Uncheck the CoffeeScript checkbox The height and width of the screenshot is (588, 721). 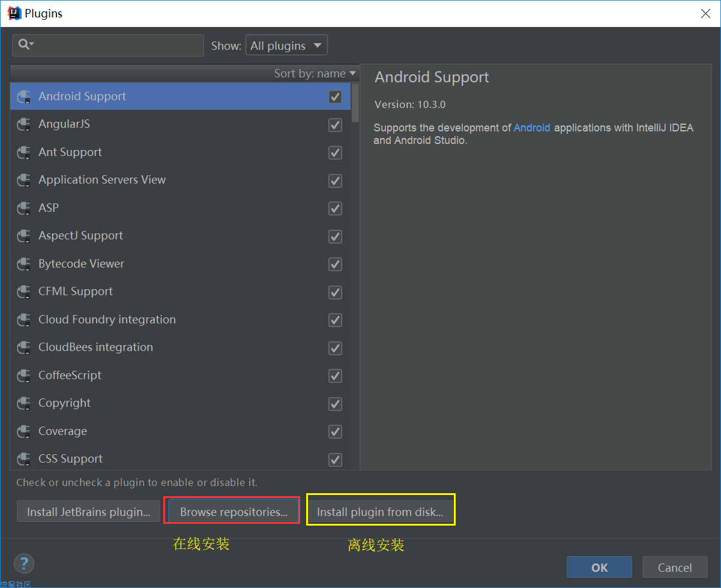(x=335, y=376)
